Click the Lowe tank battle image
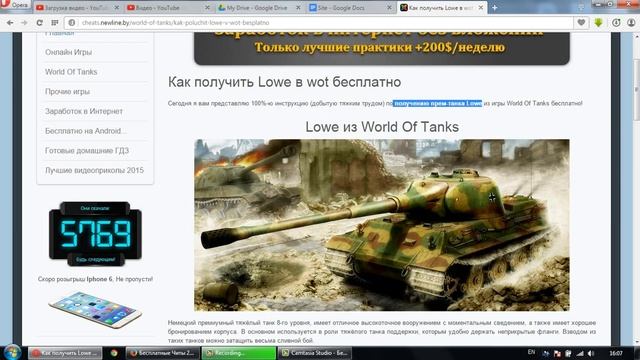Screen dimensions: 640x360 coord(382,225)
